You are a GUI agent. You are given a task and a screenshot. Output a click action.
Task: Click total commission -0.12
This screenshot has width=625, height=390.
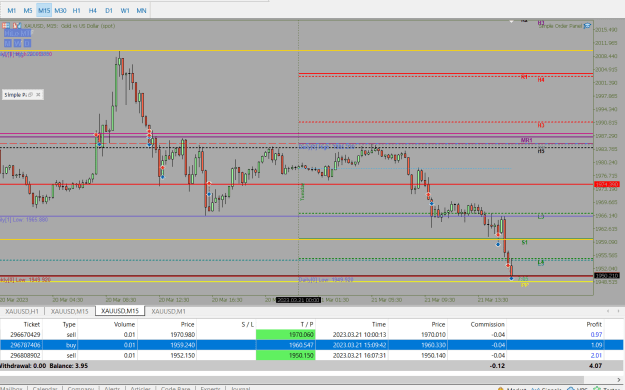pyautogui.click(x=497, y=366)
